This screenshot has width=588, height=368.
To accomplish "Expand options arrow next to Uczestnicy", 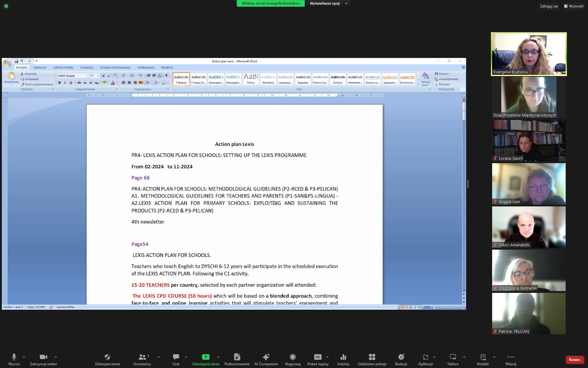I will pyautogui.click(x=158, y=357).
